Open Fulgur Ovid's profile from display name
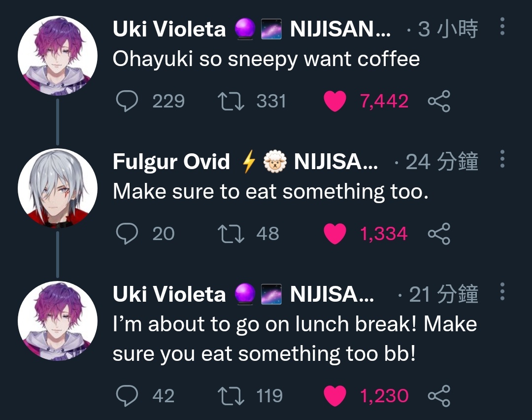Screen dimensions: 532x420 coord(171,162)
